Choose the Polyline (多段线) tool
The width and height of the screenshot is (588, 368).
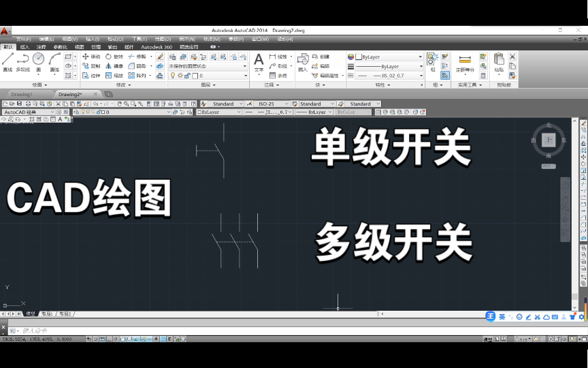[22, 61]
